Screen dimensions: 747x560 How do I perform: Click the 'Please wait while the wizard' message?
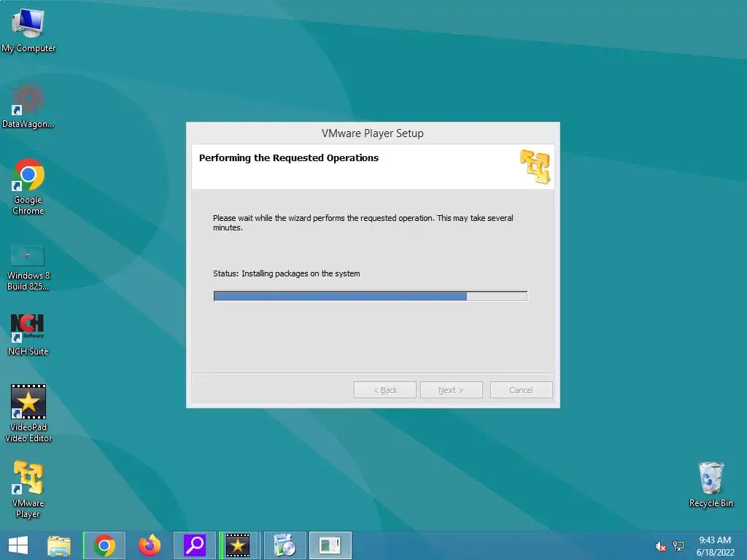point(363,223)
